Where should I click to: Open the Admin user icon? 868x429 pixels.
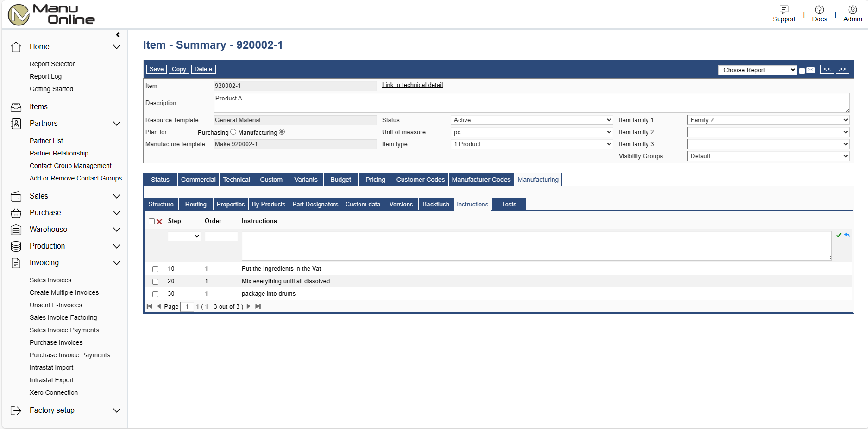[x=852, y=10]
